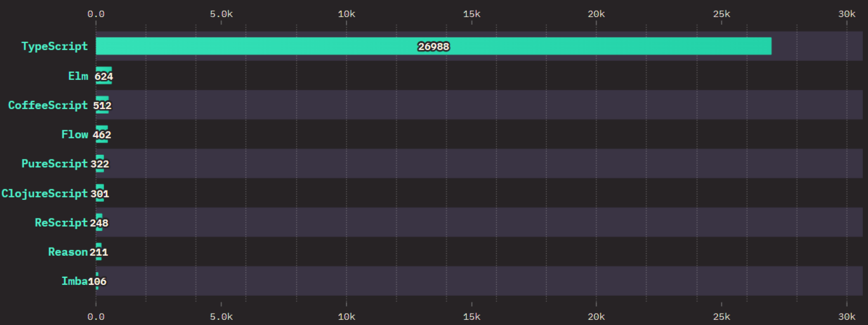
Task: Click the Imba language label
Action: click(x=74, y=281)
